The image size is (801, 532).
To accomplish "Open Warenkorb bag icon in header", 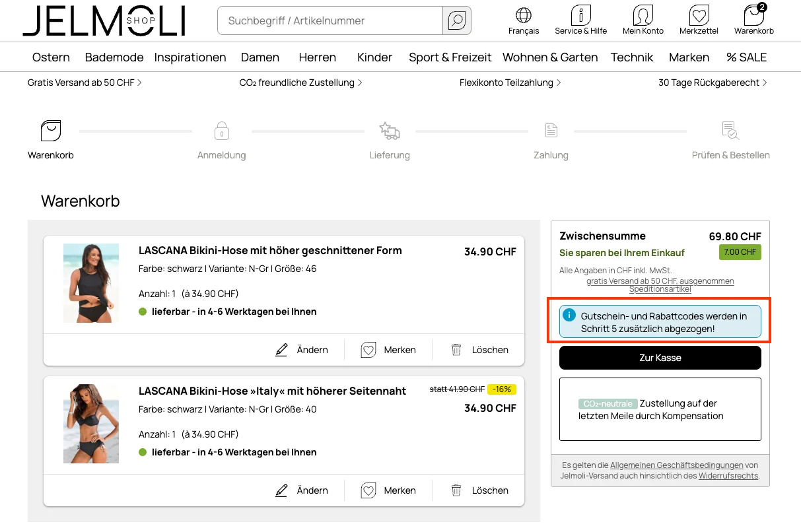I will (753, 15).
